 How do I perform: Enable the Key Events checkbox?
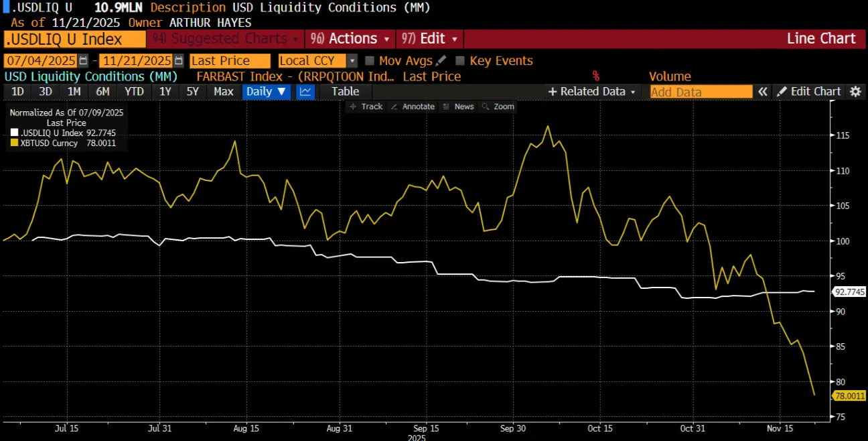[460, 61]
